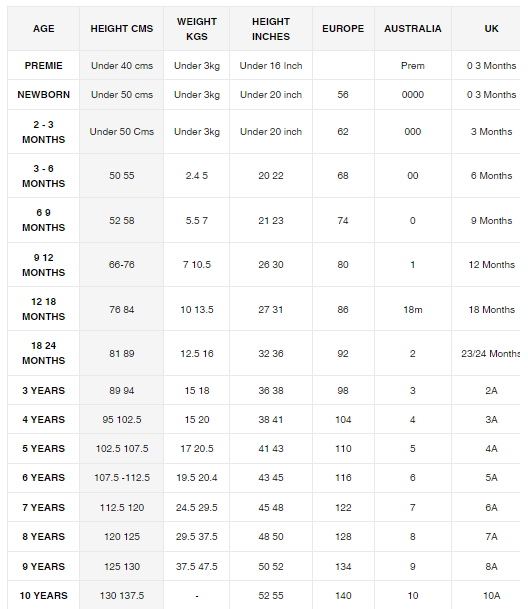The image size is (528, 609).
Task: Select the HEIGHT INCHES column header
Action: pyautogui.click(x=271, y=29)
